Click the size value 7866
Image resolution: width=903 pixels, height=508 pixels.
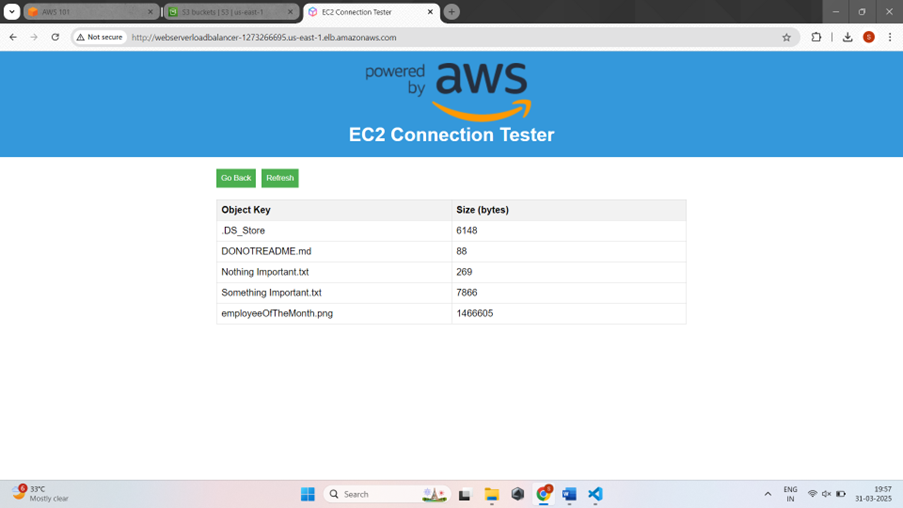pos(466,293)
